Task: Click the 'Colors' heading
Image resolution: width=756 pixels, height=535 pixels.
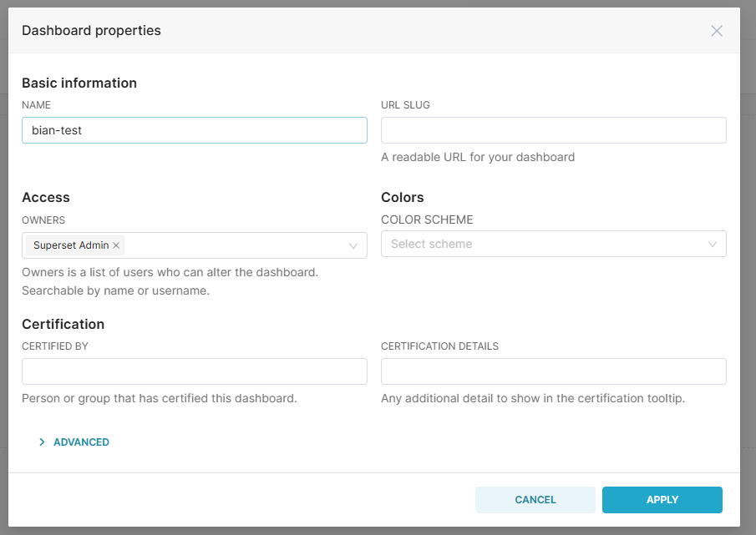Action: 403,198
